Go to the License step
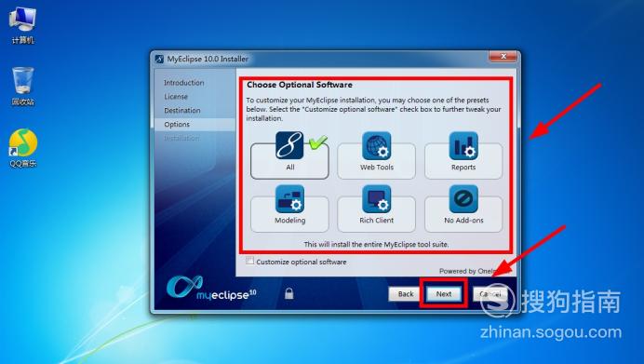Screen dimensions: 644x364 point(176,97)
